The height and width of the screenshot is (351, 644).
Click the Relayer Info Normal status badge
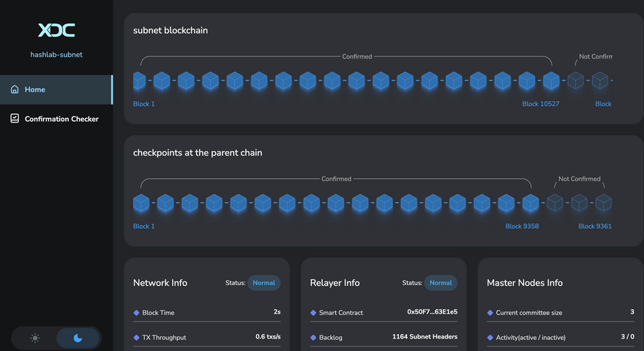coord(441,283)
